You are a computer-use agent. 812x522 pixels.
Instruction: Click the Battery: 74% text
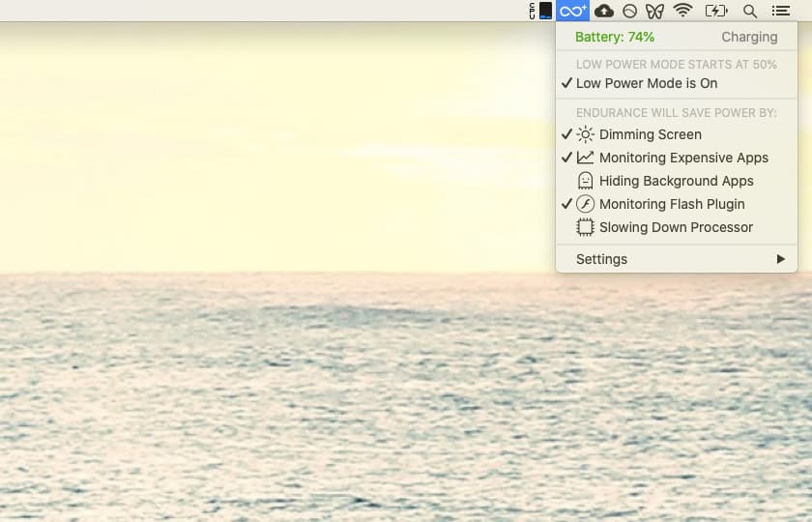pyautogui.click(x=615, y=38)
